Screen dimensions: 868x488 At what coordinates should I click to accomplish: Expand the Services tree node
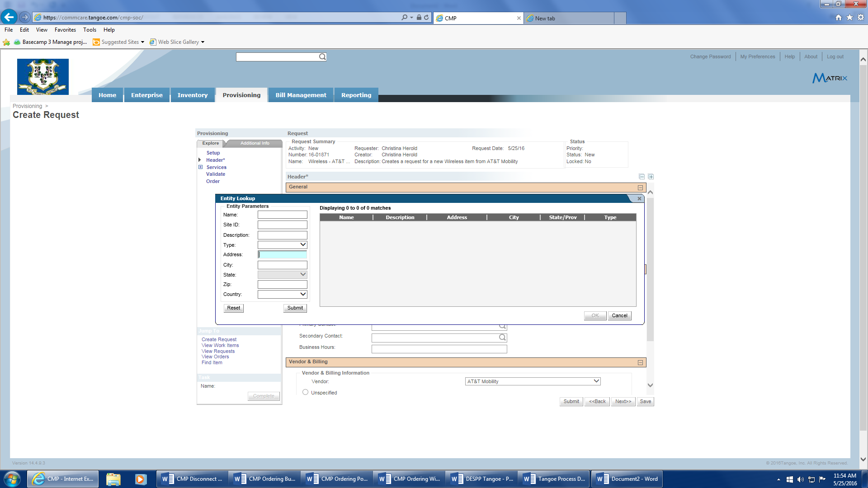click(200, 167)
